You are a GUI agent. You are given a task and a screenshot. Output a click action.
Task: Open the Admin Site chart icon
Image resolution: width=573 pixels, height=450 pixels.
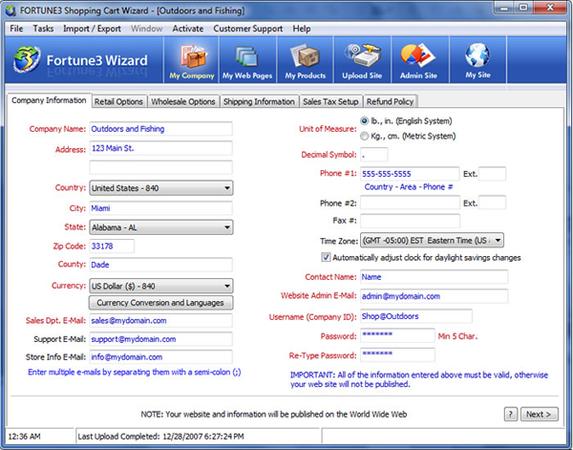418,56
